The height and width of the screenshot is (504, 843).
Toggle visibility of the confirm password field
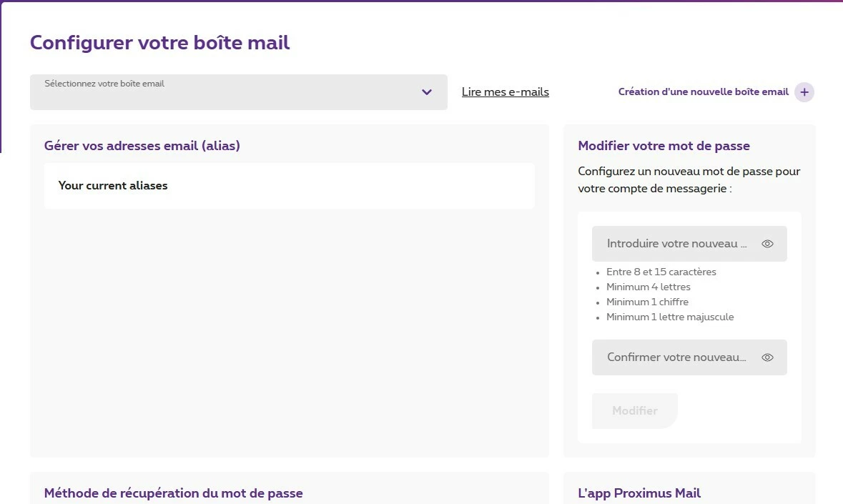click(x=767, y=357)
